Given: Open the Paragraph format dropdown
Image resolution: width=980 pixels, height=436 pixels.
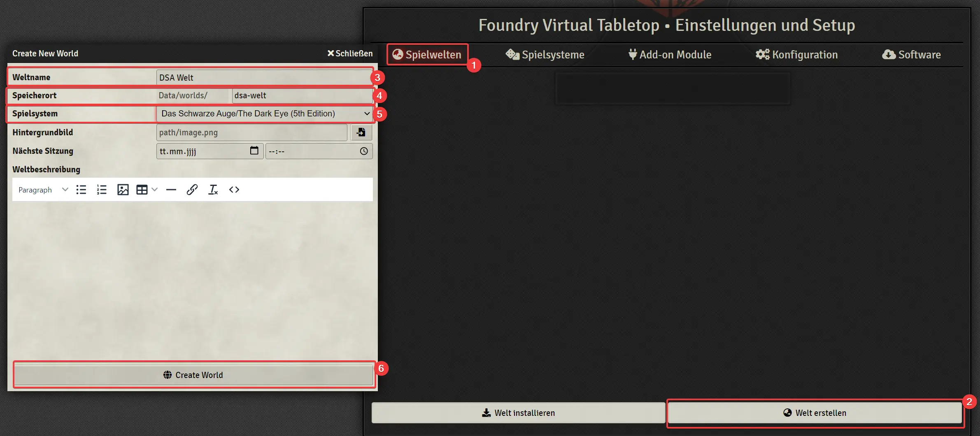Looking at the screenshot, I should click(43, 190).
